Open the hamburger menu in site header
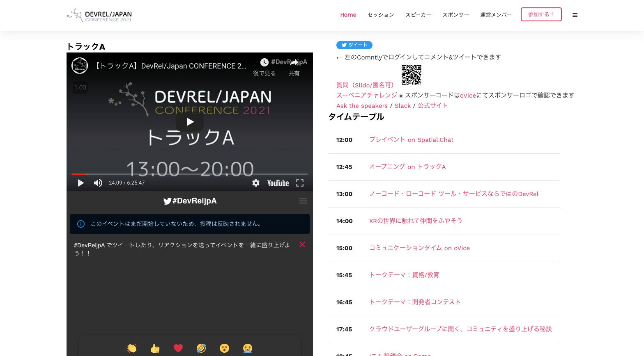This screenshot has height=356, width=644. [575, 15]
